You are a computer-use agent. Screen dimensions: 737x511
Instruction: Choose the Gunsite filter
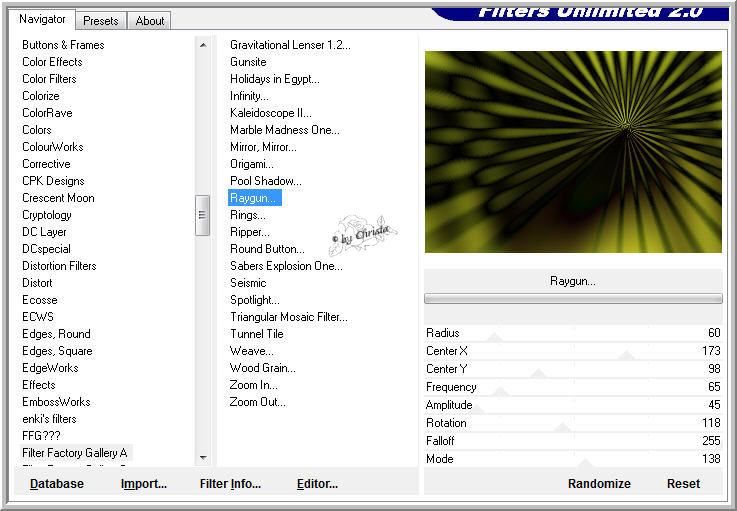(248, 62)
